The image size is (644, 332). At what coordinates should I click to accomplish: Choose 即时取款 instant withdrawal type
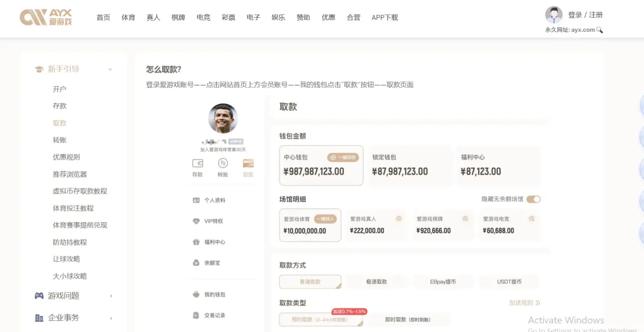tap(409, 319)
